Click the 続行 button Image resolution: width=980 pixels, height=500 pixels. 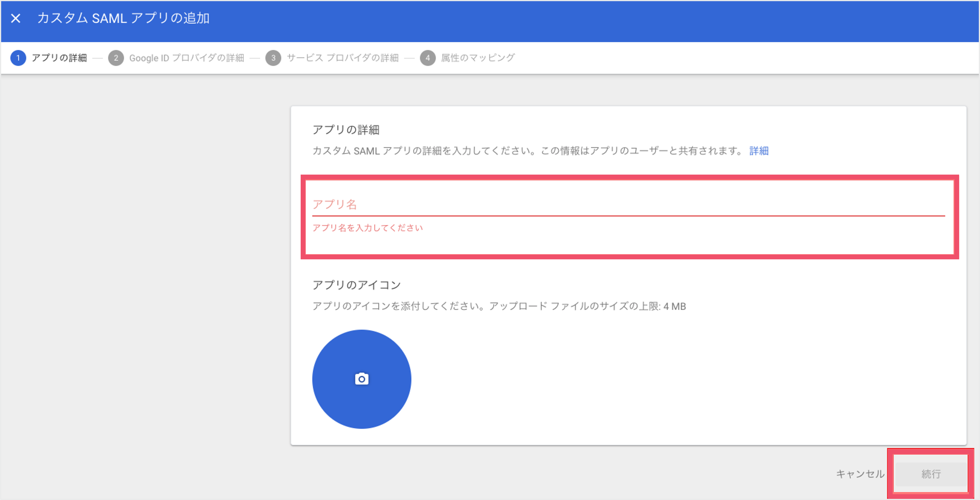coord(931,474)
